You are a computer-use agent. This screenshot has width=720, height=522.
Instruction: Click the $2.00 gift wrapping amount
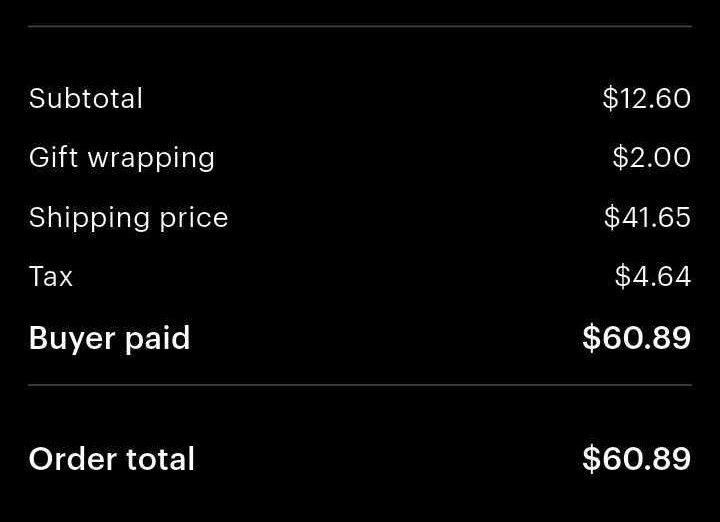click(x=652, y=157)
